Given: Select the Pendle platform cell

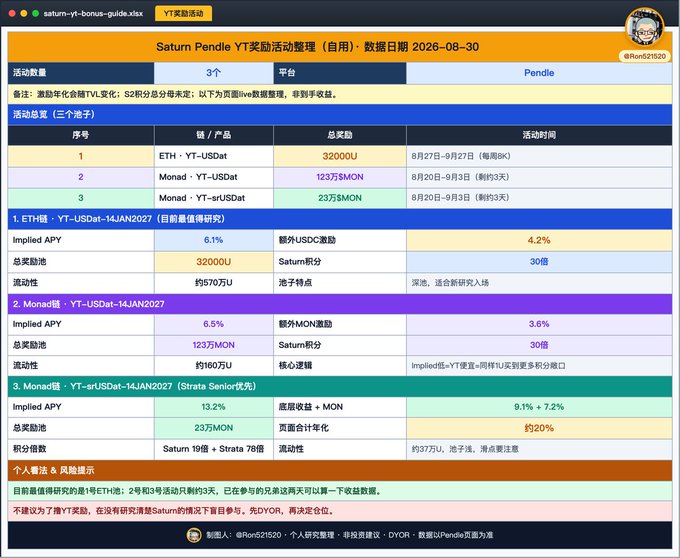Looking at the screenshot, I should click(x=539, y=73).
